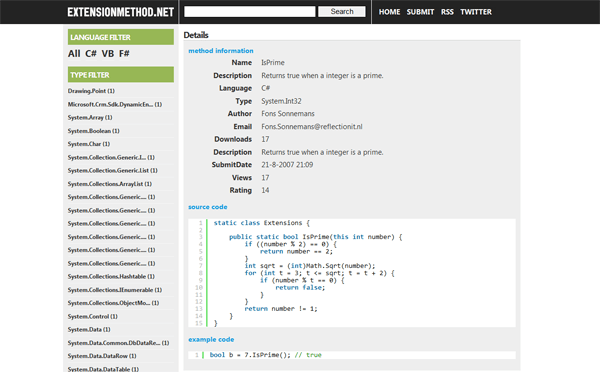The width and height of the screenshot is (600, 372).
Task: Click the Search button
Action: tap(342, 11)
